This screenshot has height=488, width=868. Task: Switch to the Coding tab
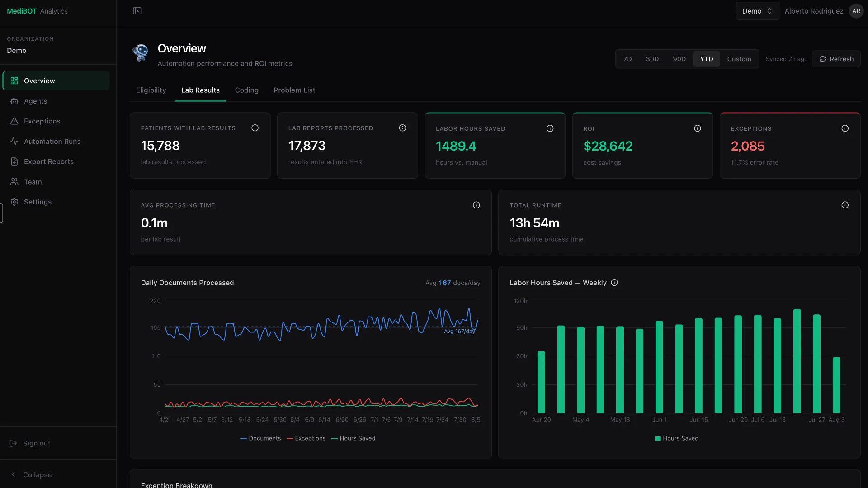(x=247, y=90)
